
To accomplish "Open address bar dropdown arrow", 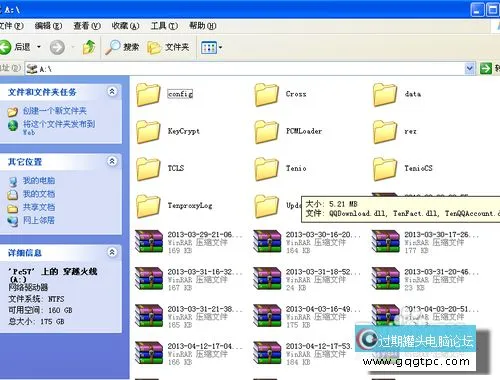I will [x=470, y=68].
